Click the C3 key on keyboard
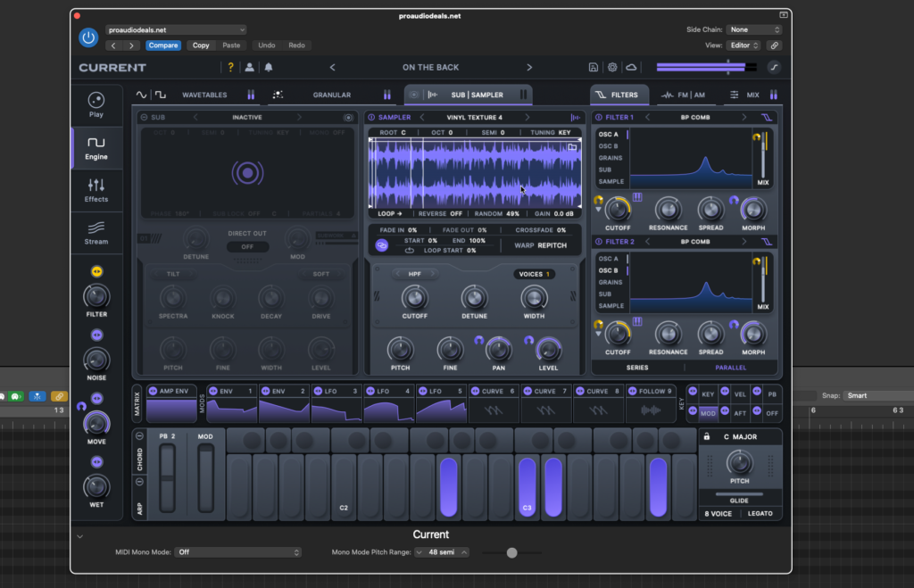The image size is (914, 588). click(x=527, y=487)
